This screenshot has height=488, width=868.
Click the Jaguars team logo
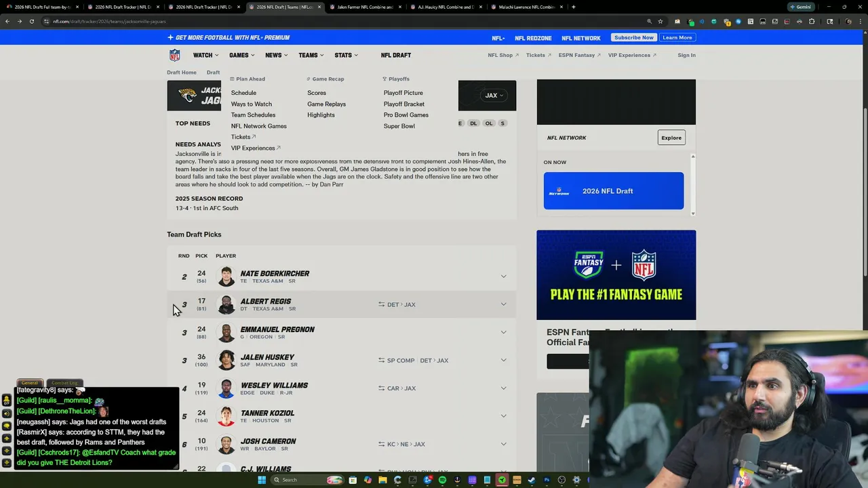coord(187,96)
